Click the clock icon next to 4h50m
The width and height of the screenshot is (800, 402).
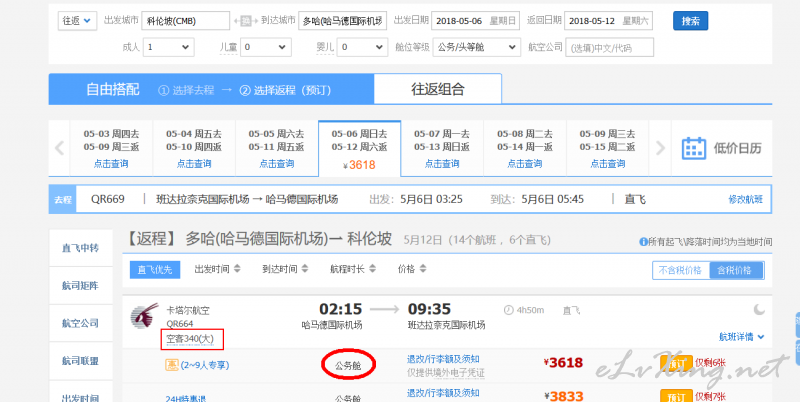point(508,310)
